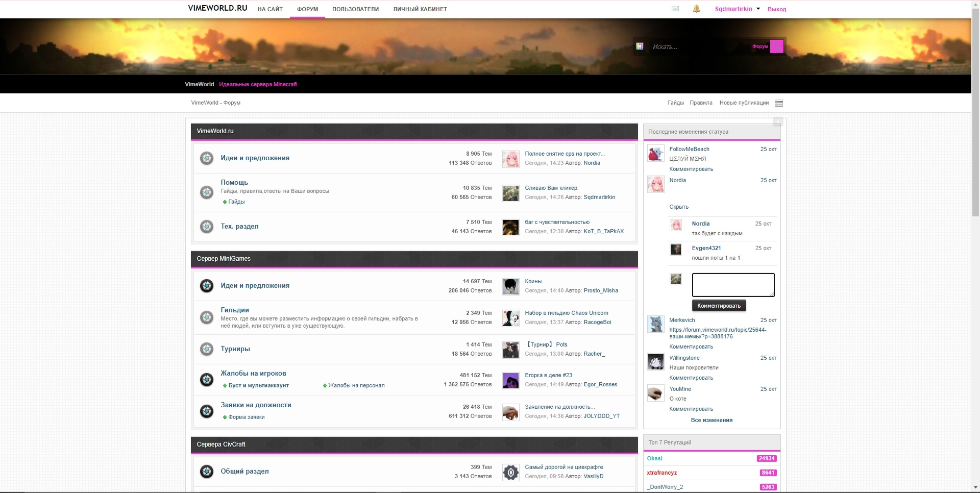
Task: Expand the Sqdmartirkin user dropdown arrow
Action: [758, 9]
